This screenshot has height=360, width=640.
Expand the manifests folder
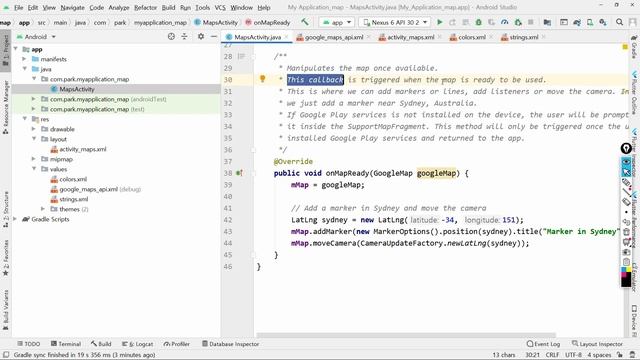pyautogui.click(x=24, y=59)
